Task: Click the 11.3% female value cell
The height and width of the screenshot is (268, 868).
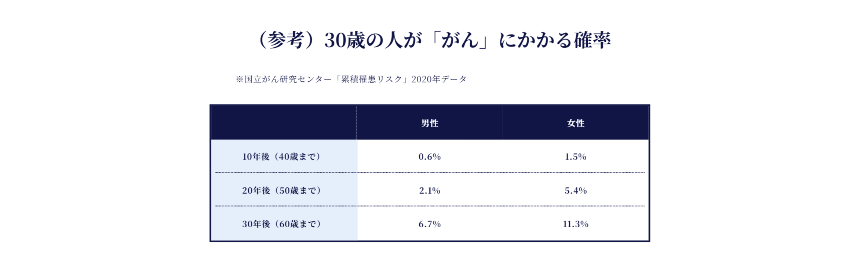Action: pyautogui.click(x=576, y=224)
